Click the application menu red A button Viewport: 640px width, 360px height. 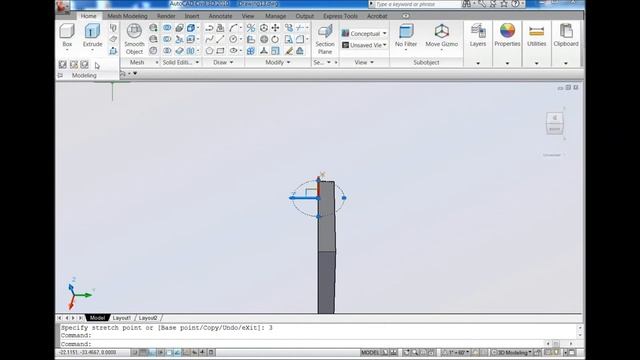63,7
